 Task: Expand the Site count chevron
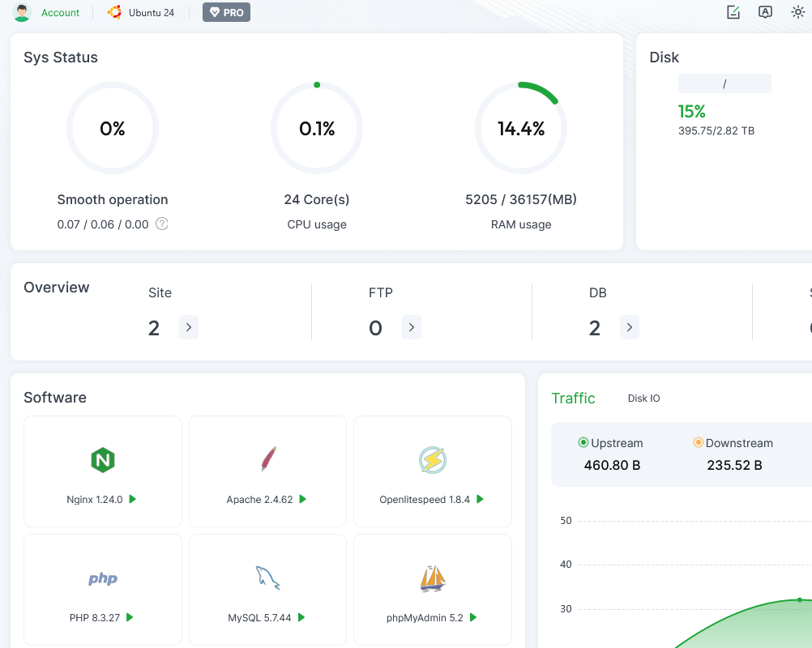tap(189, 327)
